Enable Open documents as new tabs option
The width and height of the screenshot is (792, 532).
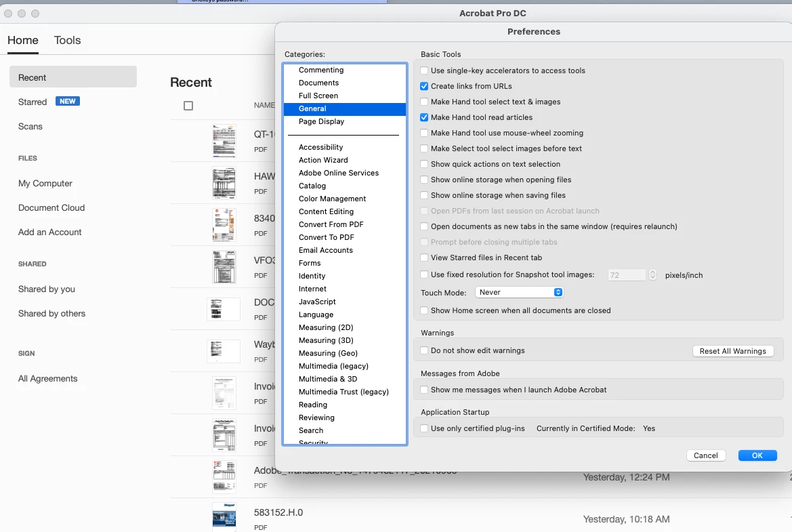click(424, 226)
